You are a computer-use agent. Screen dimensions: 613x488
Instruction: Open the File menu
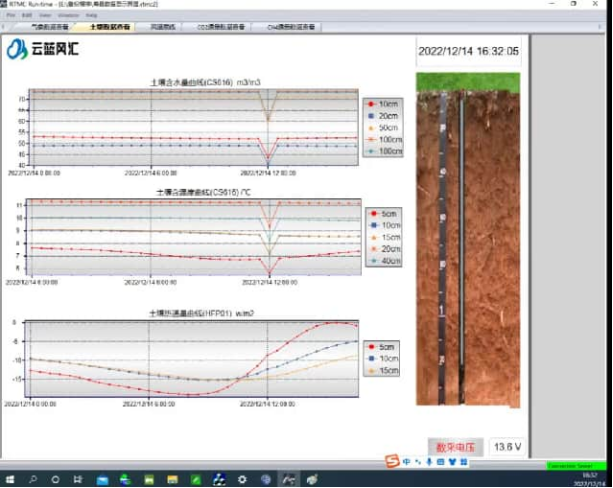click(x=10, y=16)
